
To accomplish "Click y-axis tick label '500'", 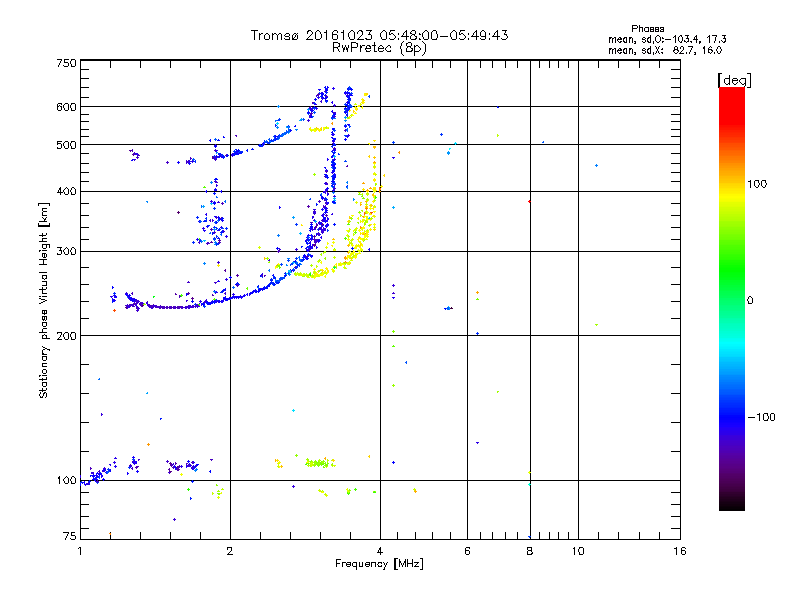I will (x=66, y=145).
